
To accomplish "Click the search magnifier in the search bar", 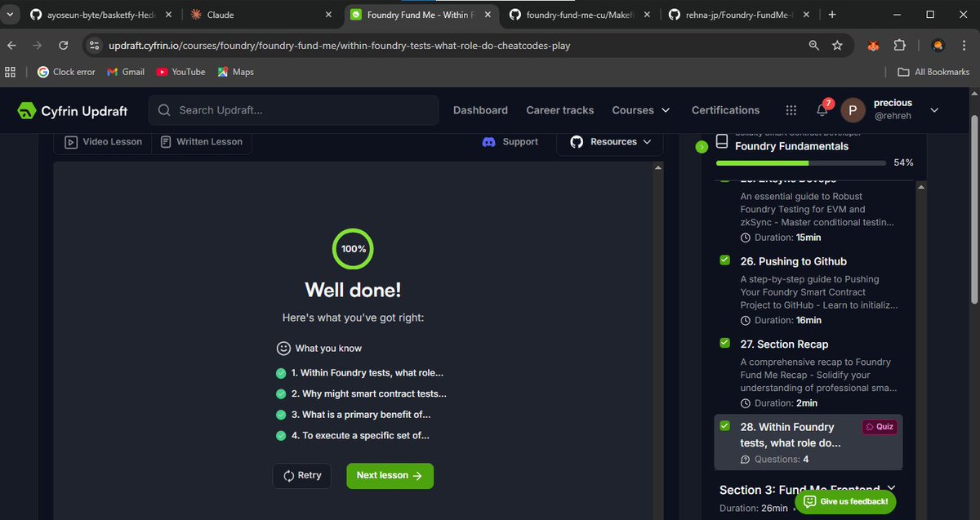I will pos(163,109).
